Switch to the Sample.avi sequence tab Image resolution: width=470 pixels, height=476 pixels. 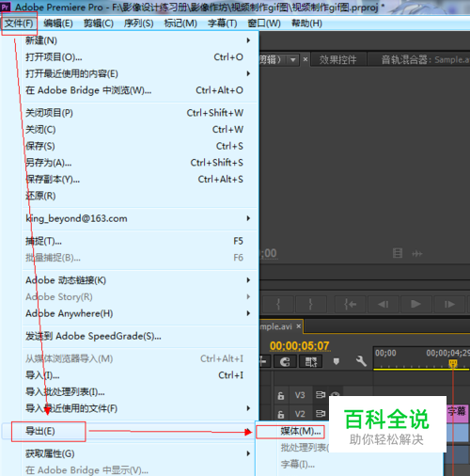(275, 326)
